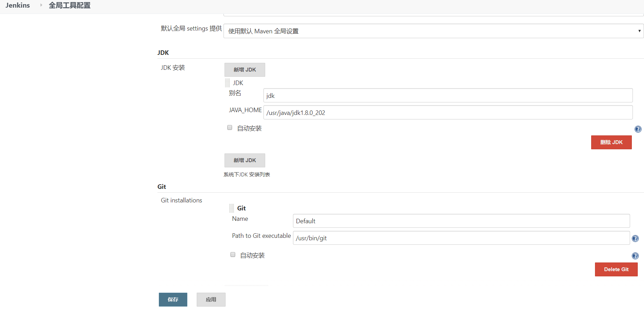Image resolution: width=644 pixels, height=309 pixels.
Task: Click 默认全局 settings 提供 label
Action: pos(191,28)
